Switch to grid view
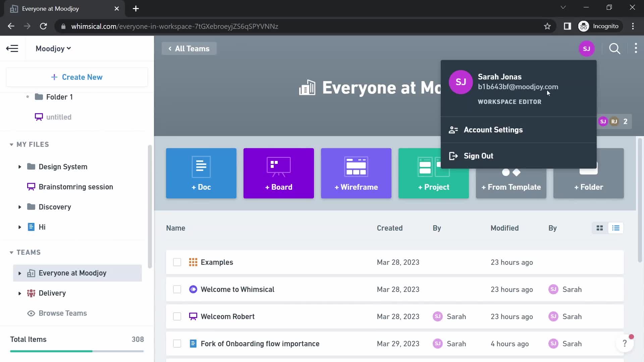644x362 pixels. tap(600, 228)
